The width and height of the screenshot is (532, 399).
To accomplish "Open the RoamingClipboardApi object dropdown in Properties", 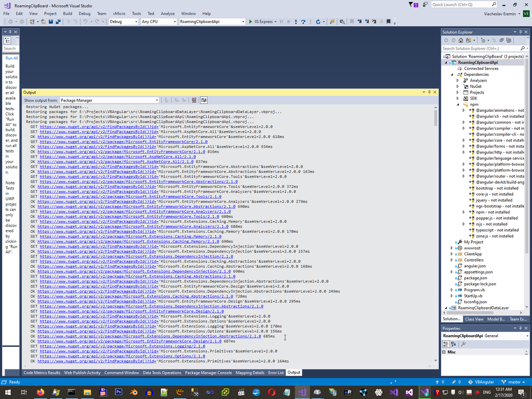I will [x=528, y=336].
